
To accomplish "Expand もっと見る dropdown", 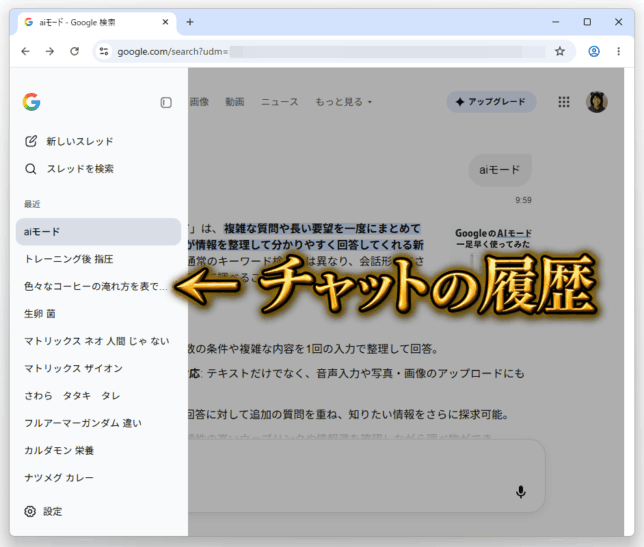I will (343, 102).
